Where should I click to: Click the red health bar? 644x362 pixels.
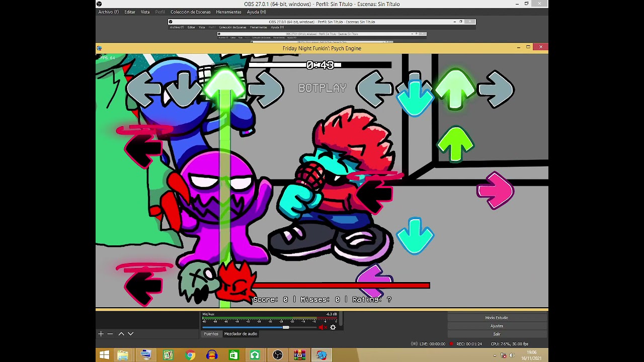click(x=341, y=286)
